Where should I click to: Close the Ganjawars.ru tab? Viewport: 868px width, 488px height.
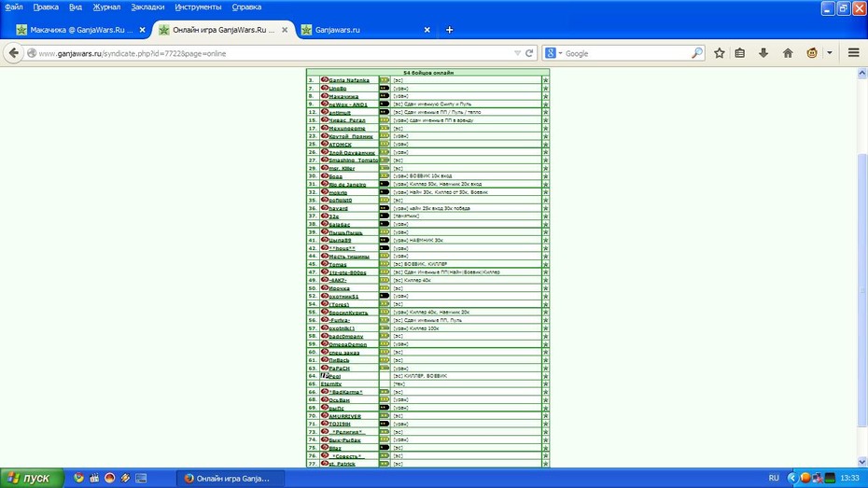pyautogui.click(x=427, y=30)
